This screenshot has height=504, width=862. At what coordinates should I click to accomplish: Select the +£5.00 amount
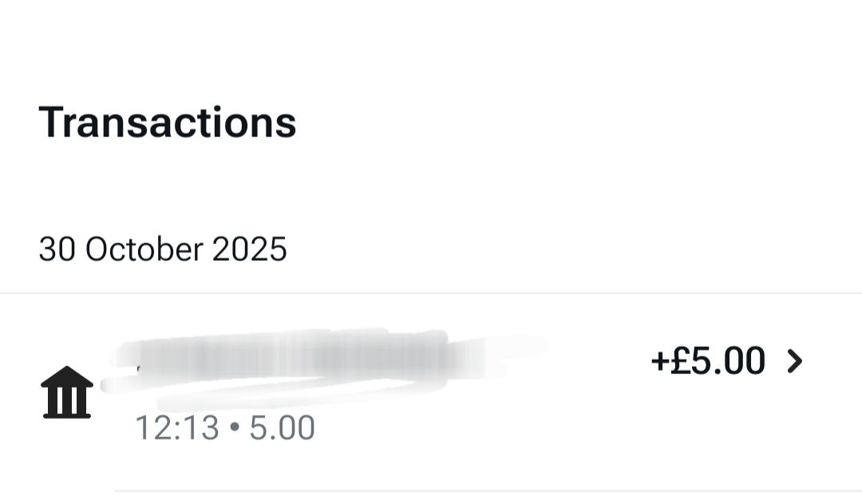(x=707, y=361)
